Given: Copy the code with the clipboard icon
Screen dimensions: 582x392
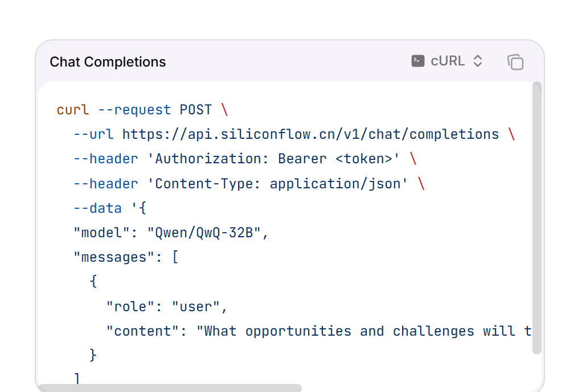Looking at the screenshot, I should (x=515, y=62).
